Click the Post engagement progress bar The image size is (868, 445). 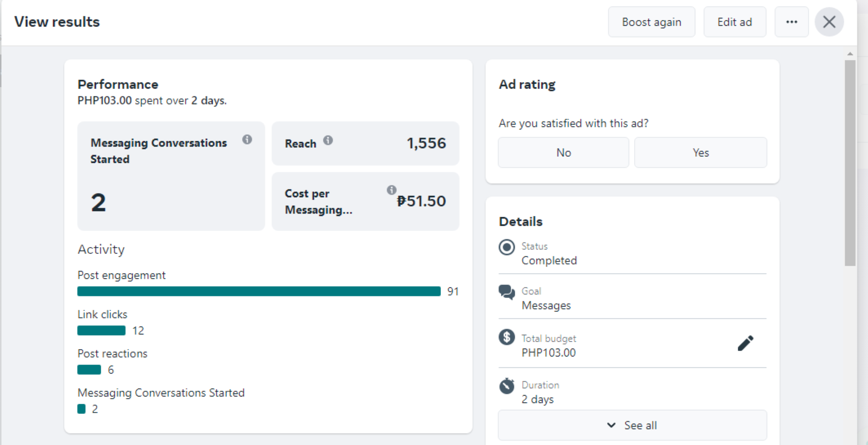click(259, 291)
